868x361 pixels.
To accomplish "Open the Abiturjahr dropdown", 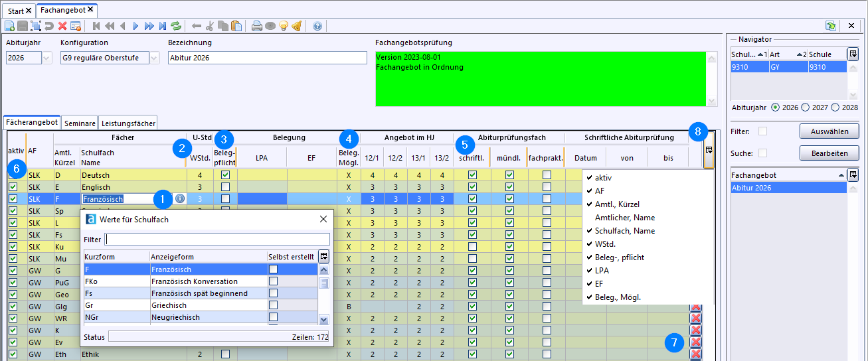I will tap(46, 58).
